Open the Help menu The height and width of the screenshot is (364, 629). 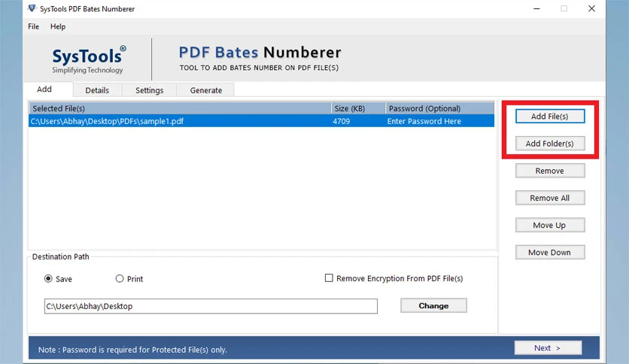[x=58, y=26]
